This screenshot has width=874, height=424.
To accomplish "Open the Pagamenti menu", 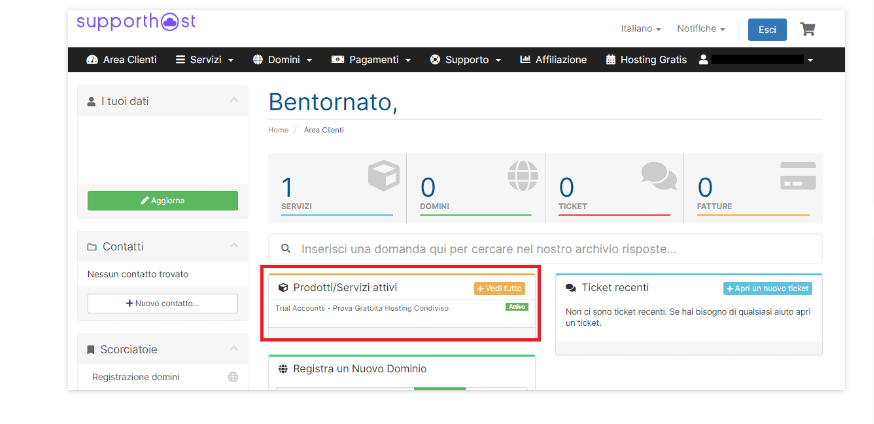I will click(x=371, y=60).
